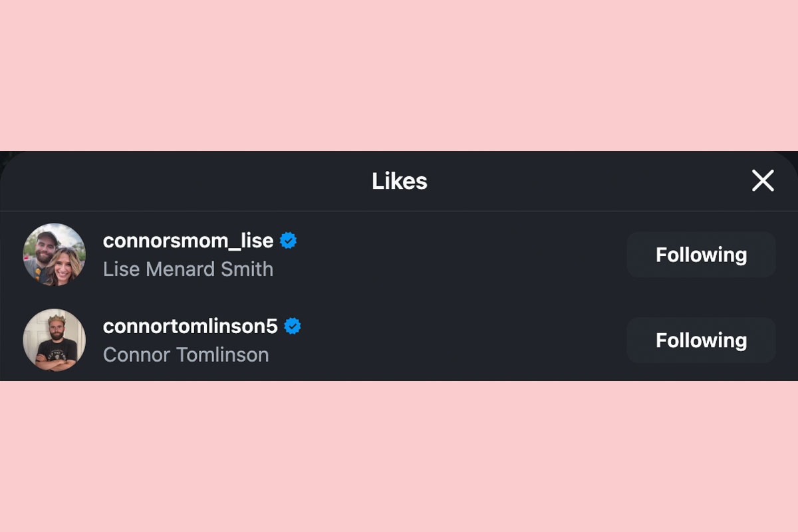This screenshot has height=532, width=798.
Task: Open Lise Menard Smith's avatar thumbnail
Action: pyautogui.click(x=54, y=254)
